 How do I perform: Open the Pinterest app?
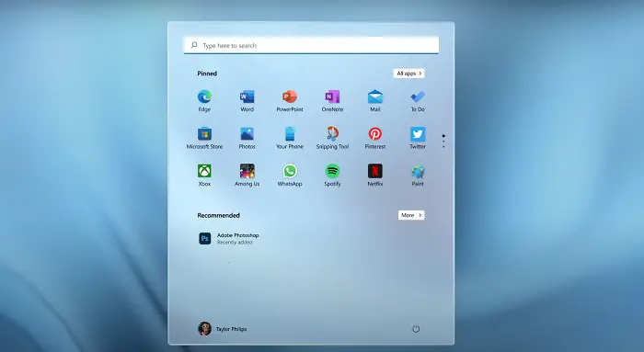[x=375, y=138]
